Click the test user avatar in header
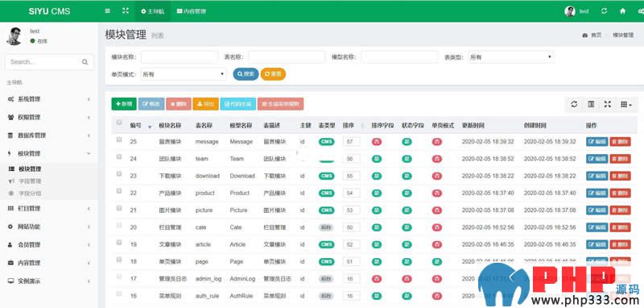Viewport: 644px width, 308px height. point(570,11)
